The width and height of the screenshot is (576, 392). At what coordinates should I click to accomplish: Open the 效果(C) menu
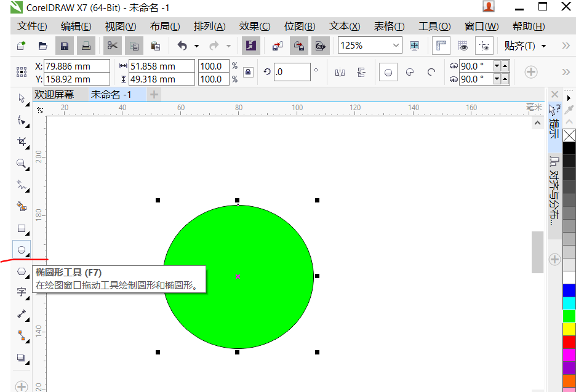(x=255, y=26)
